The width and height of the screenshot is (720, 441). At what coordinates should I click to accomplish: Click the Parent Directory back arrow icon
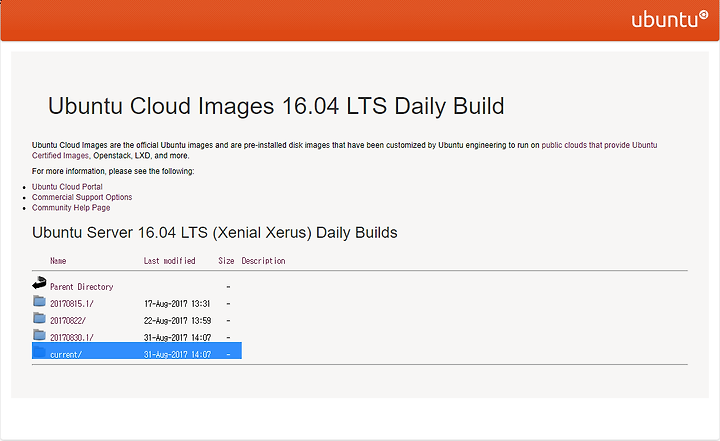tap(39, 283)
